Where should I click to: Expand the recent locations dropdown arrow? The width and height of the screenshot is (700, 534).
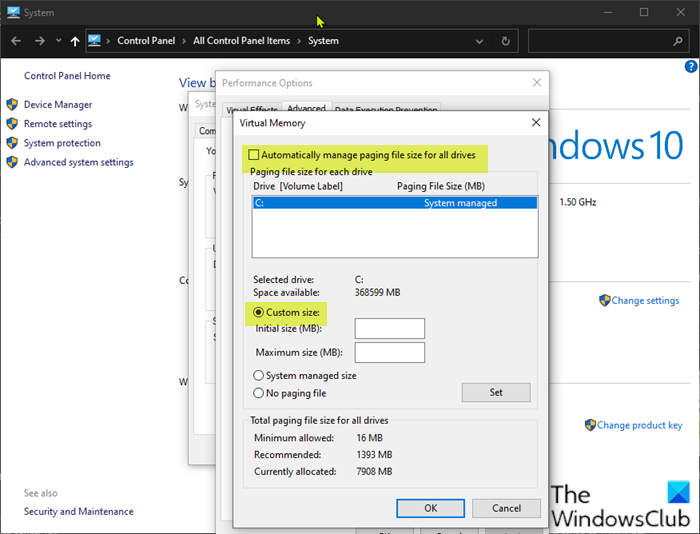[x=58, y=41]
